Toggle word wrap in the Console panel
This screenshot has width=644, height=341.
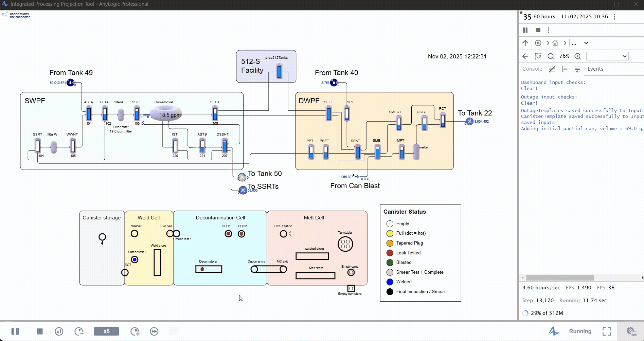[577, 69]
